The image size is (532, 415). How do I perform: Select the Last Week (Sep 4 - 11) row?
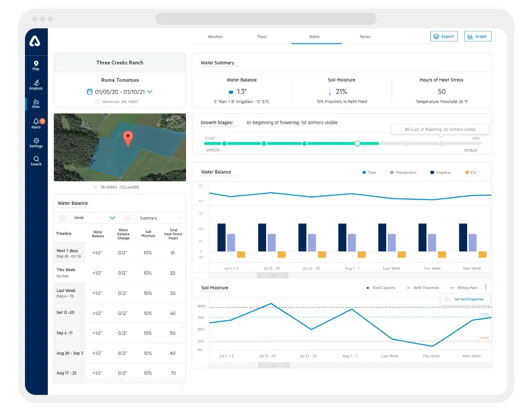pyautogui.click(x=120, y=293)
